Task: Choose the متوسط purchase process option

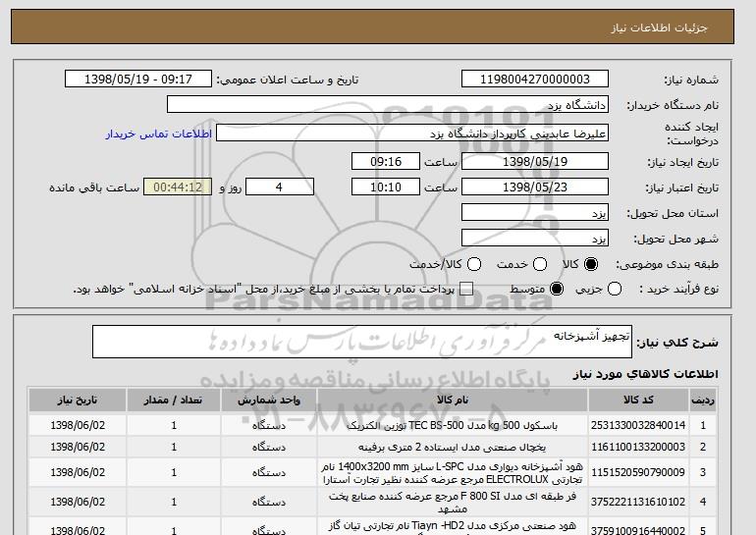Action: 557,290
